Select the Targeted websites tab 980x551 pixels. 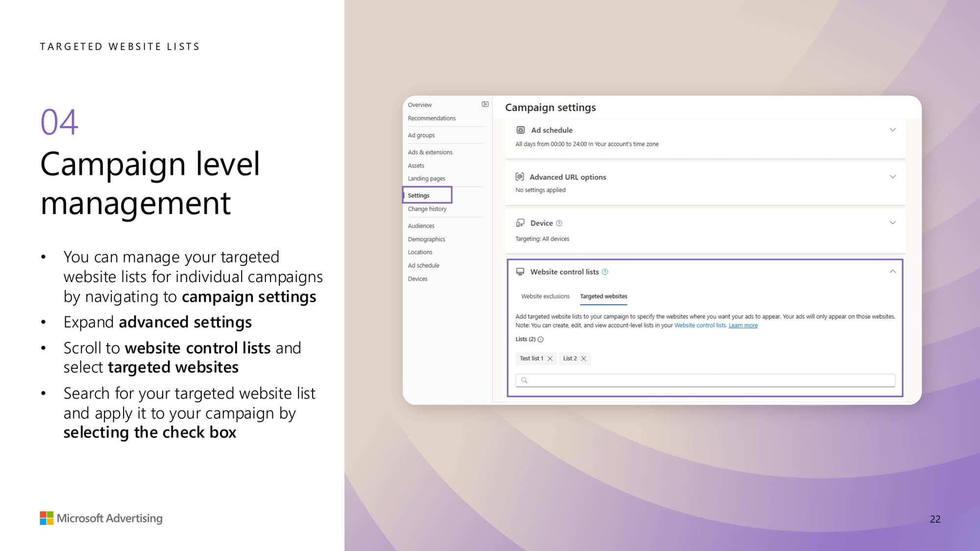coord(604,296)
